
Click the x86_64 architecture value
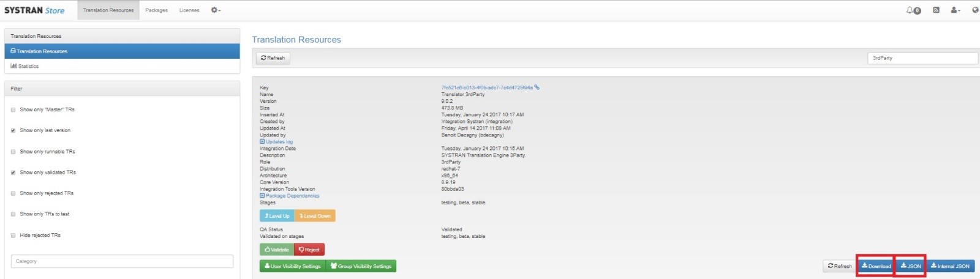click(450, 176)
